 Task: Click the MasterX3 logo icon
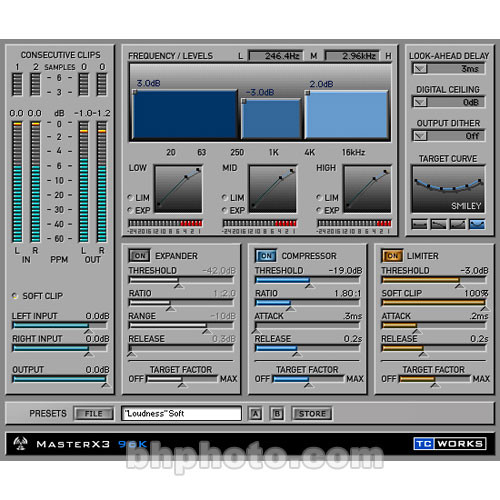coord(20,444)
